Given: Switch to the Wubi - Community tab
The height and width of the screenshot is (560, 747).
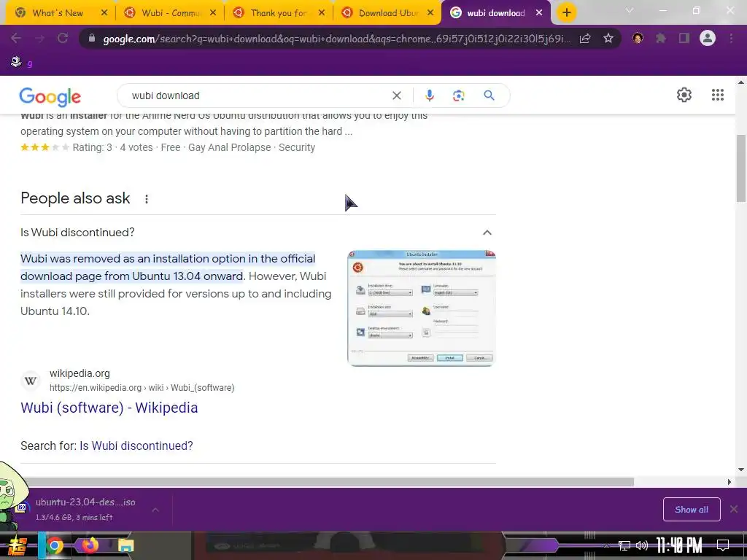Looking at the screenshot, I should 170,13.
